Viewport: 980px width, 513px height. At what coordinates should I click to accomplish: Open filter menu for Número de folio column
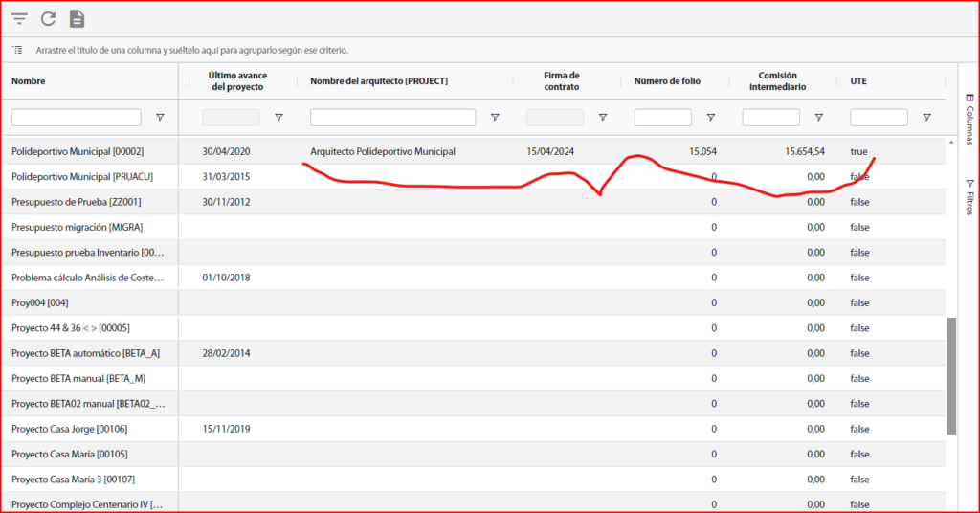point(711,118)
